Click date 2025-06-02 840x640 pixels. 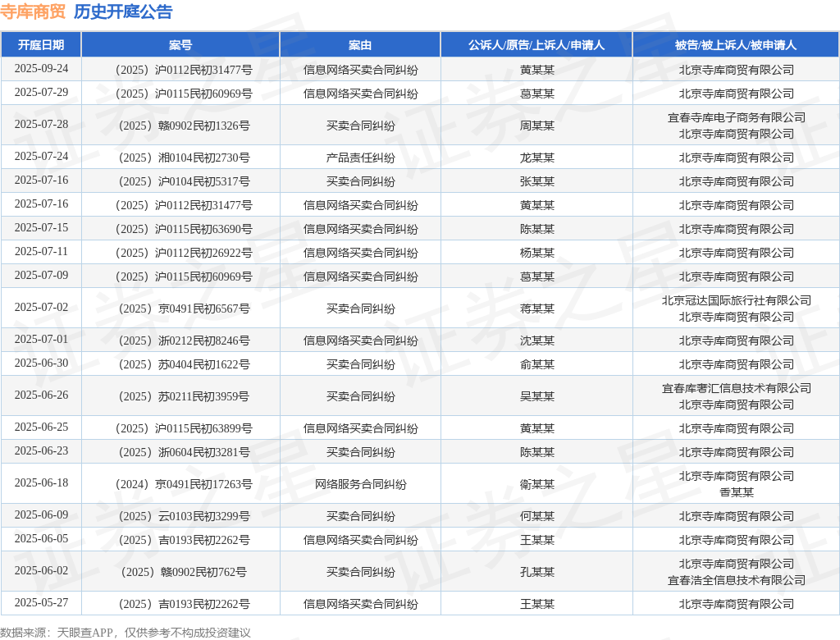coord(41,571)
